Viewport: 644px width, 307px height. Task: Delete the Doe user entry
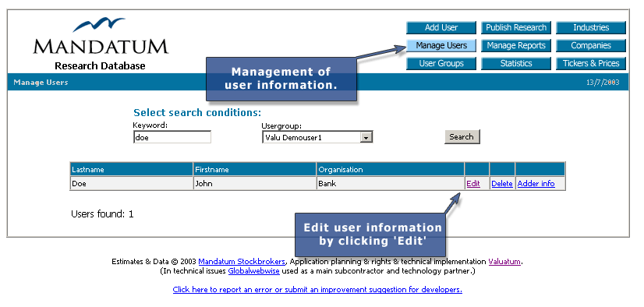click(x=502, y=184)
